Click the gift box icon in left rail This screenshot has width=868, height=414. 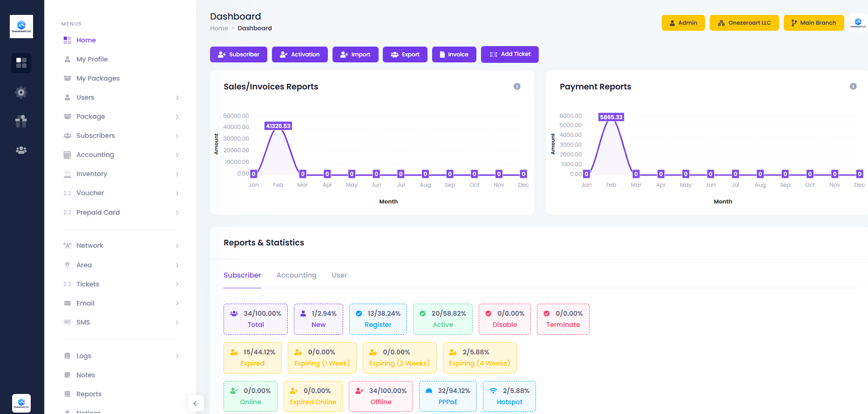click(x=21, y=121)
